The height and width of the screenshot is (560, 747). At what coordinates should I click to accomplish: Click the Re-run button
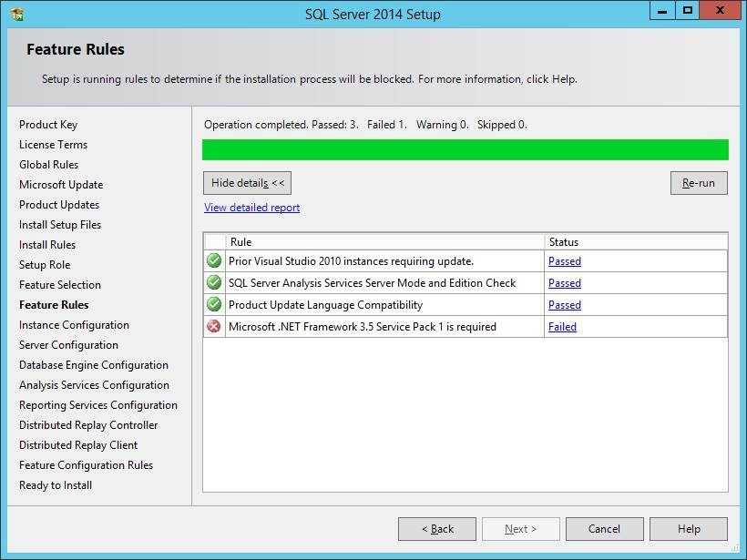pyautogui.click(x=699, y=183)
